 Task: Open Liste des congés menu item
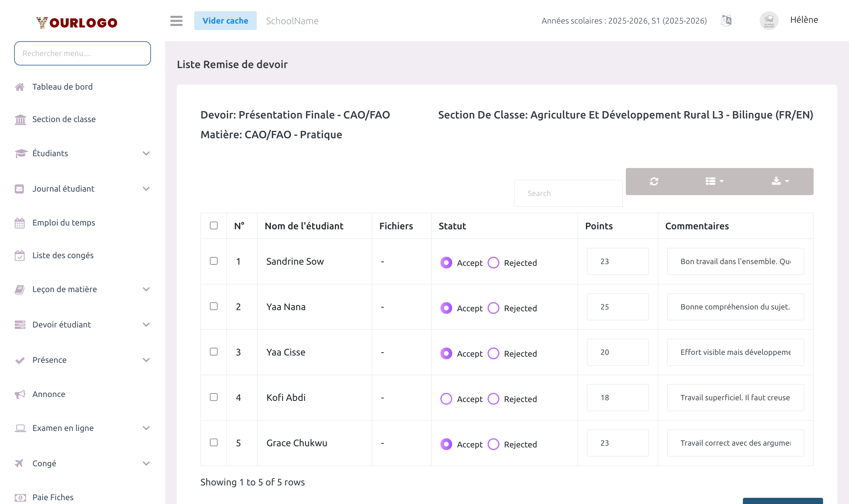[x=63, y=256]
